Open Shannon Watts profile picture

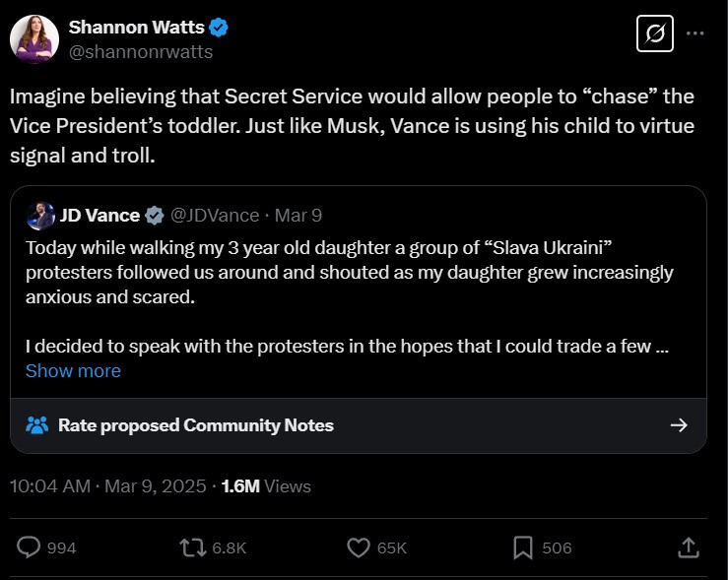click(x=33, y=39)
